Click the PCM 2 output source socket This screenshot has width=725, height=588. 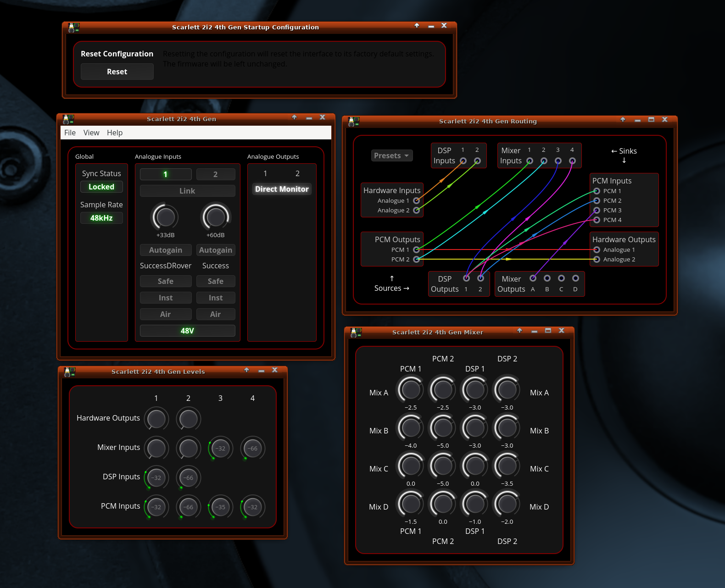coord(416,259)
